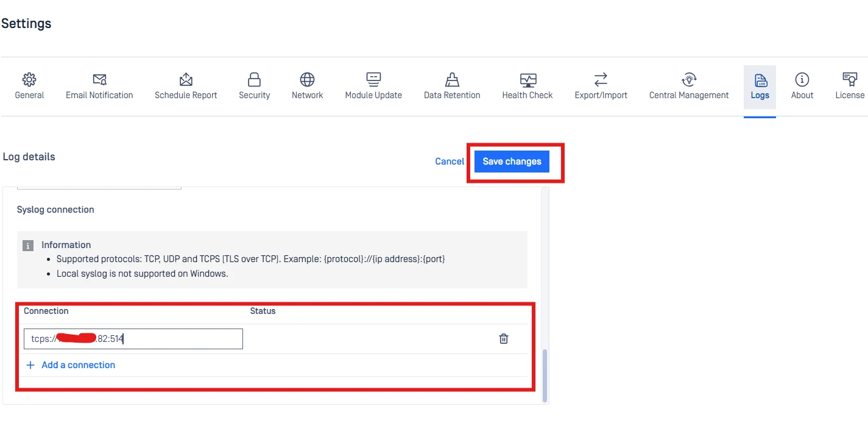
Task: Click the Add a connection link
Action: [x=78, y=365]
